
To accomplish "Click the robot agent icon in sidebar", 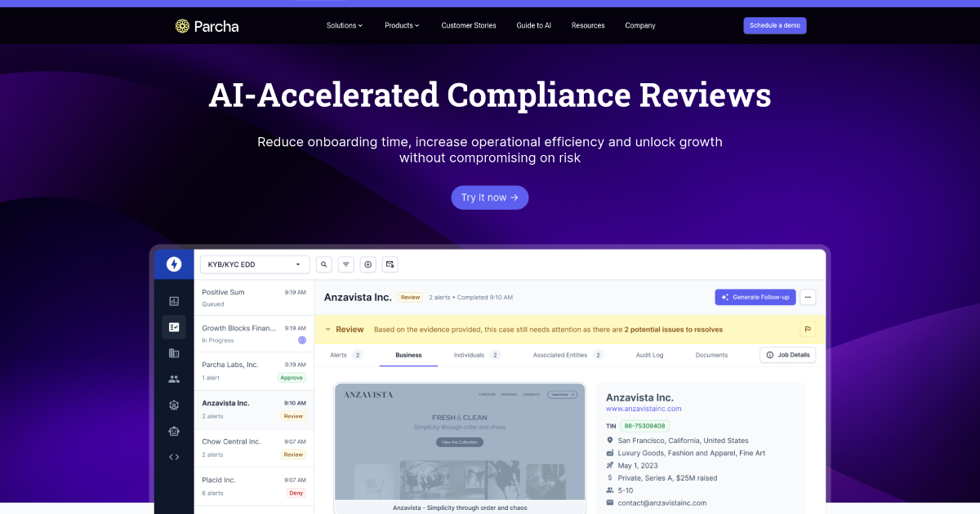I will tap(174, 431).
